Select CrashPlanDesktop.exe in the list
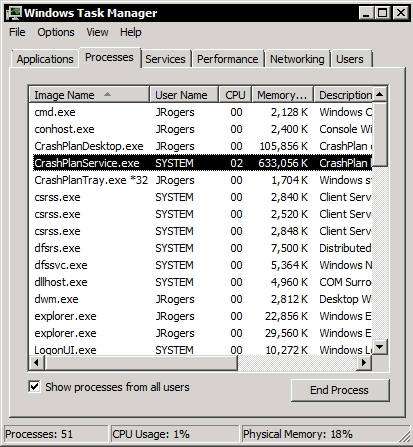 pyautogui.click(x=202, y=146)
